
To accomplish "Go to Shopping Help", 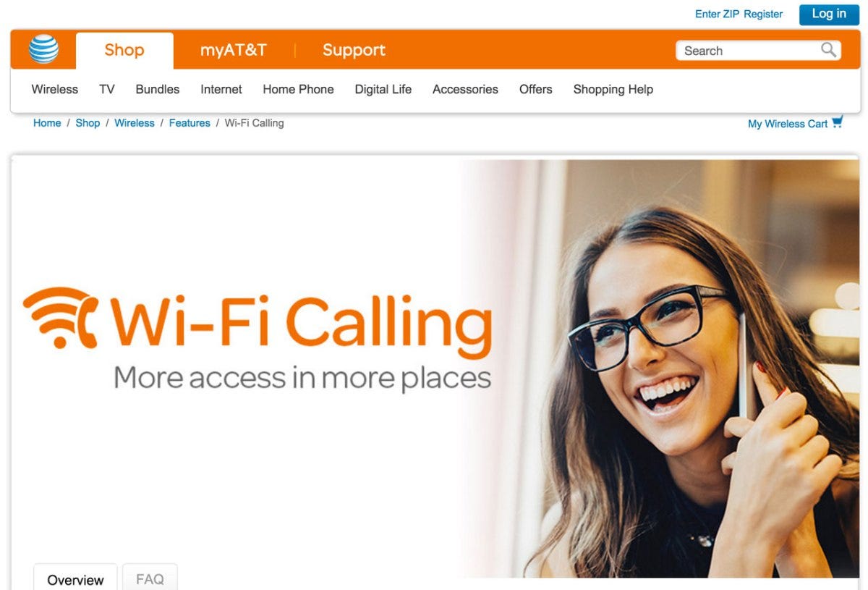I will 613,90.
